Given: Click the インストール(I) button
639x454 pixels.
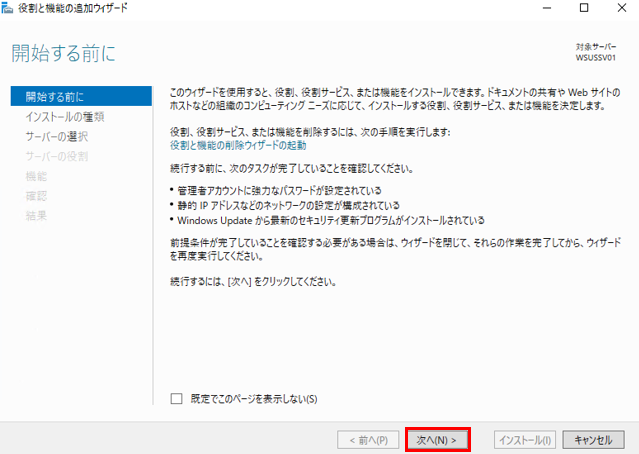Looking at the screenshot, I should tap(525, 439).
